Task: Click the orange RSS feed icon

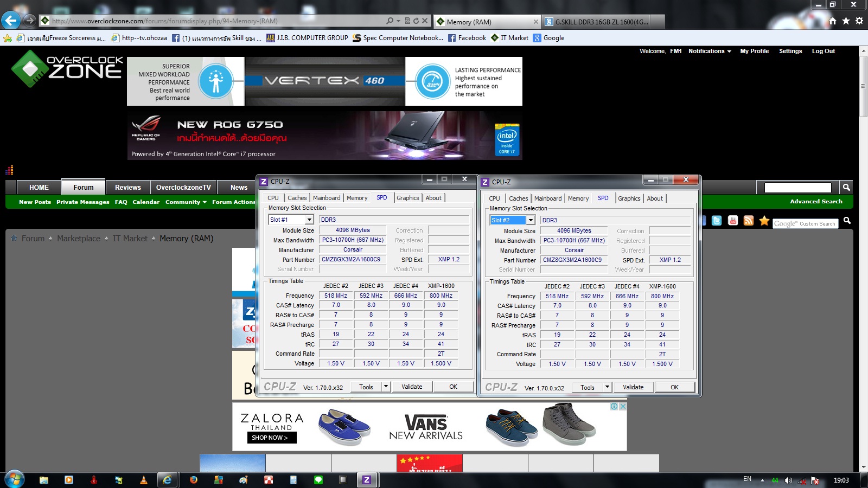Action: [x=749, y=221]
